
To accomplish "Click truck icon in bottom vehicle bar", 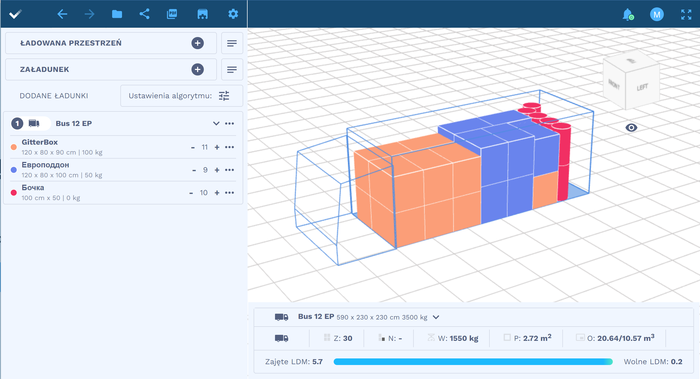I will [x=281, y=317].
